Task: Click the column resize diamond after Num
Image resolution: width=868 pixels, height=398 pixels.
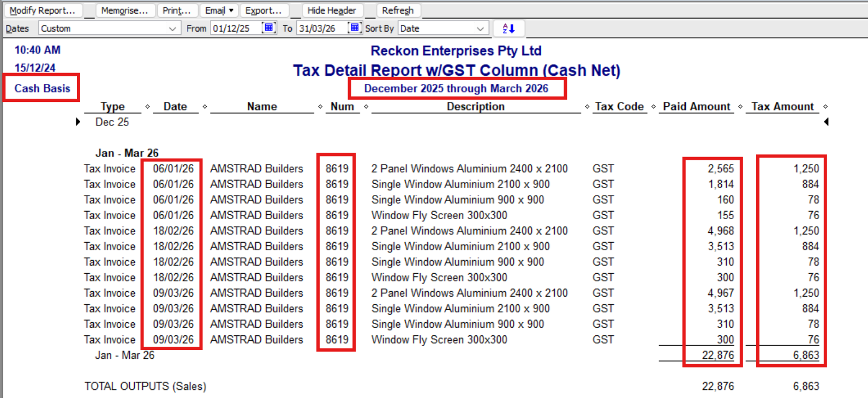Action: (x=366, y=106)
